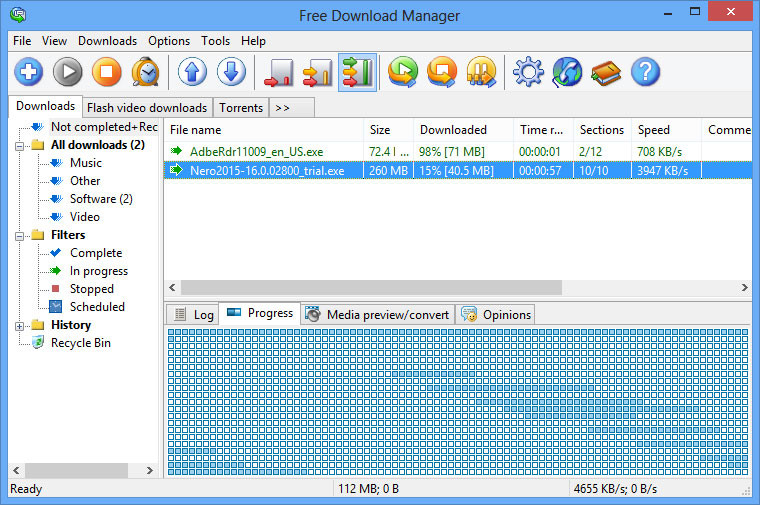Image resolution: width=760 pixels, height=505 pixels.
Task: Select the Downloads tab
Action: [x=46, y=106]
